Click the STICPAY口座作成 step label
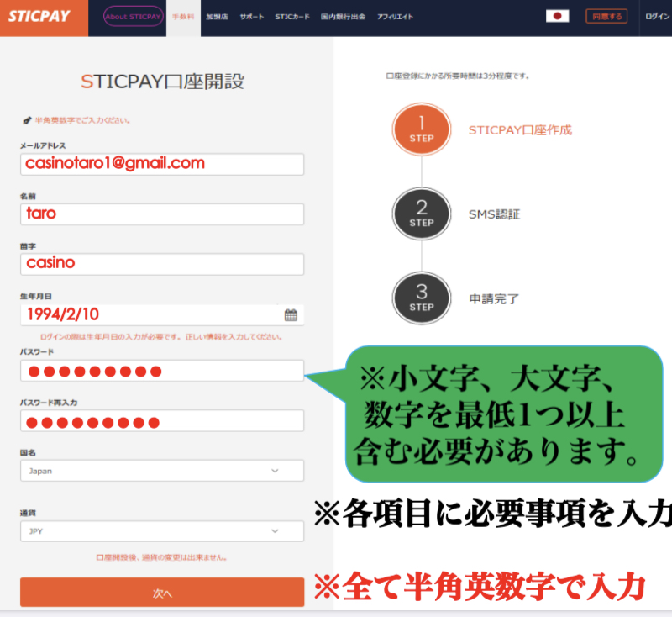The height and width of the screenshot is (617, 672). tap(520, 130)
